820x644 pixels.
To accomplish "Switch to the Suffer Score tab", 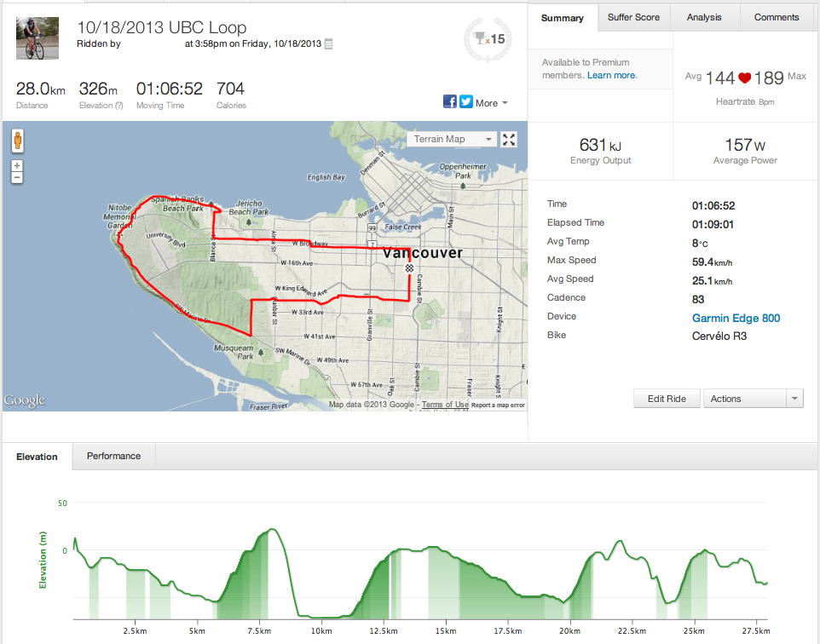I will click(x=634, y=17).
